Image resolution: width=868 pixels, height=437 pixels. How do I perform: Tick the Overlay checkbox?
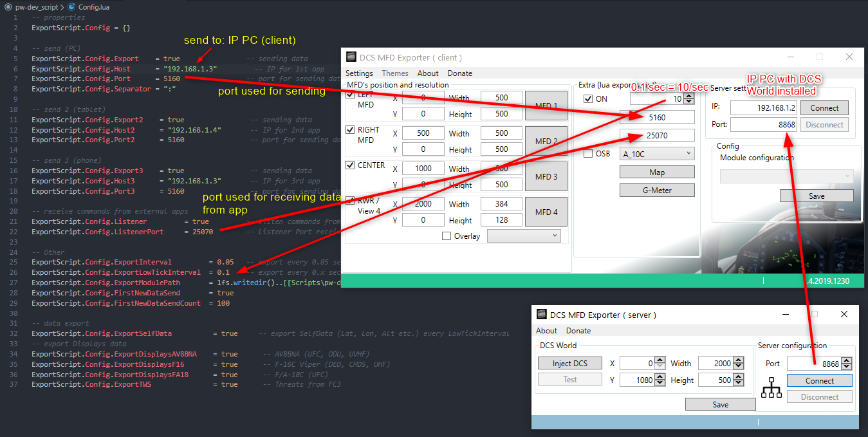point(447,236)
